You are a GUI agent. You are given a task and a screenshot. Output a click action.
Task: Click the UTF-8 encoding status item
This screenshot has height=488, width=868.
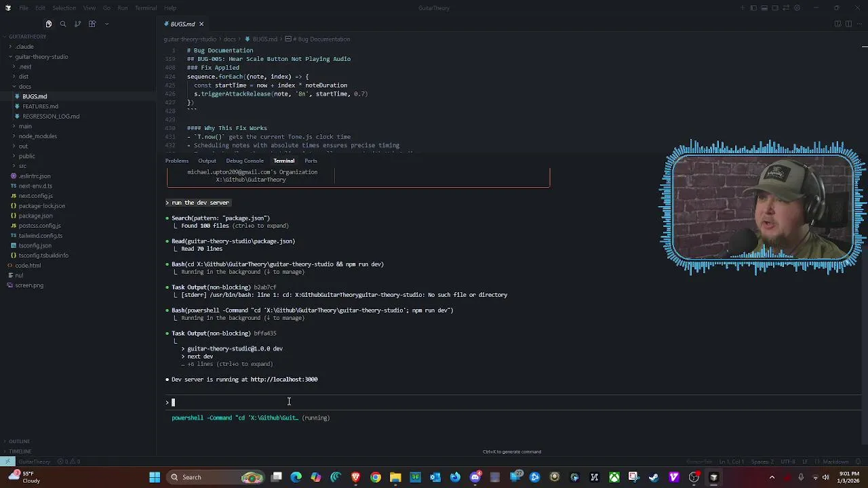pos(787,462)
